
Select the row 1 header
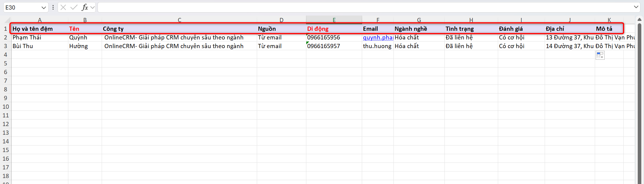click(5, 29)
